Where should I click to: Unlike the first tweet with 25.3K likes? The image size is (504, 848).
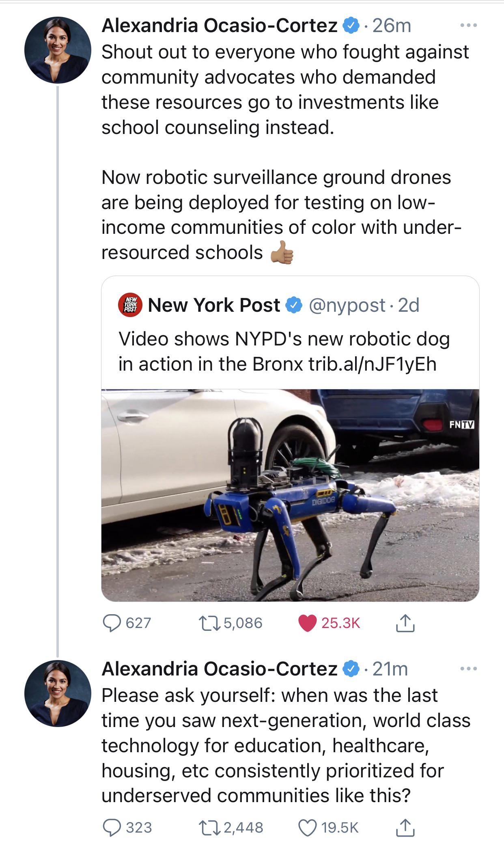pyautogui.click(x=307, y=623)
